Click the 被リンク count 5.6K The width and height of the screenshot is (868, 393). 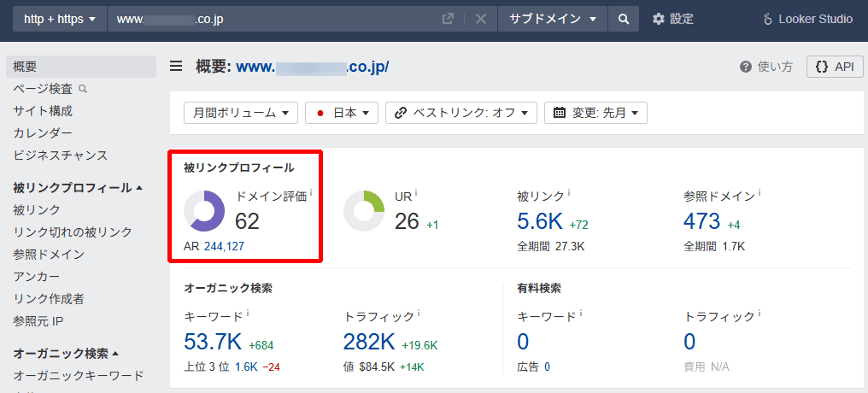(x=540, y=221)
